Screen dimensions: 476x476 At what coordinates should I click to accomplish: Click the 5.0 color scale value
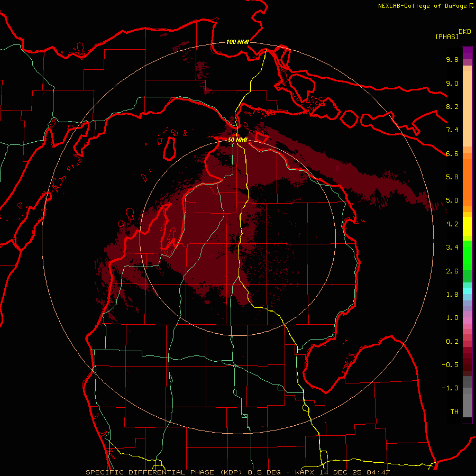pyautogui.click(x=452, y=200)
